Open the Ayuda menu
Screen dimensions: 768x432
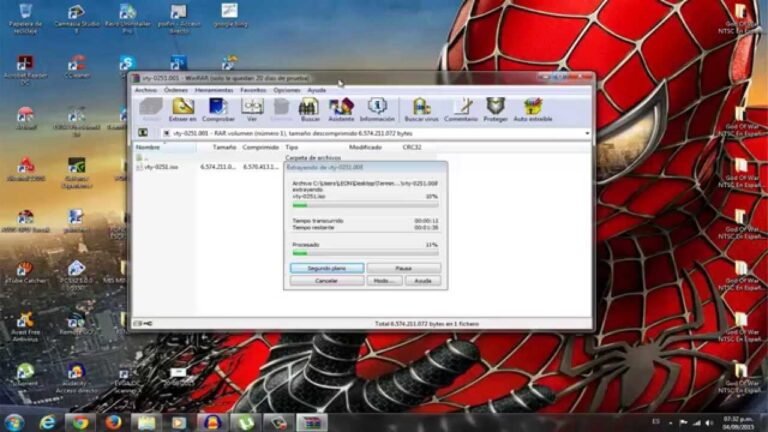(316, 90)
